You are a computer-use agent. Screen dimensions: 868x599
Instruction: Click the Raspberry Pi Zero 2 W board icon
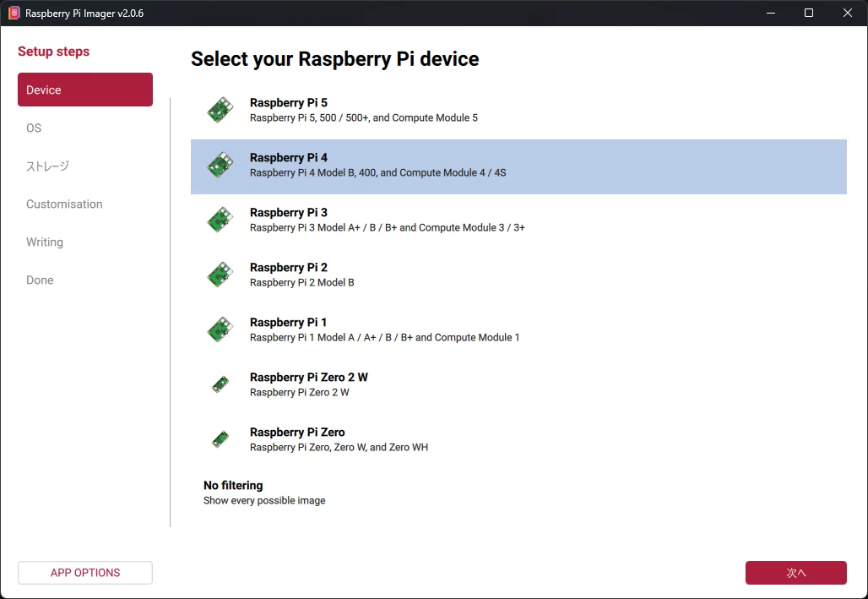pos(220,384)
